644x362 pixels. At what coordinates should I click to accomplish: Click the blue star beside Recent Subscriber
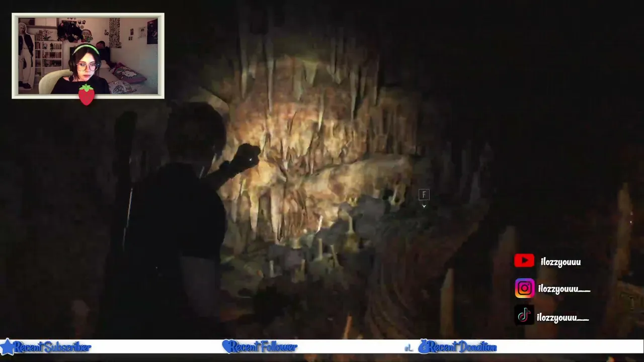pos(8,347)
